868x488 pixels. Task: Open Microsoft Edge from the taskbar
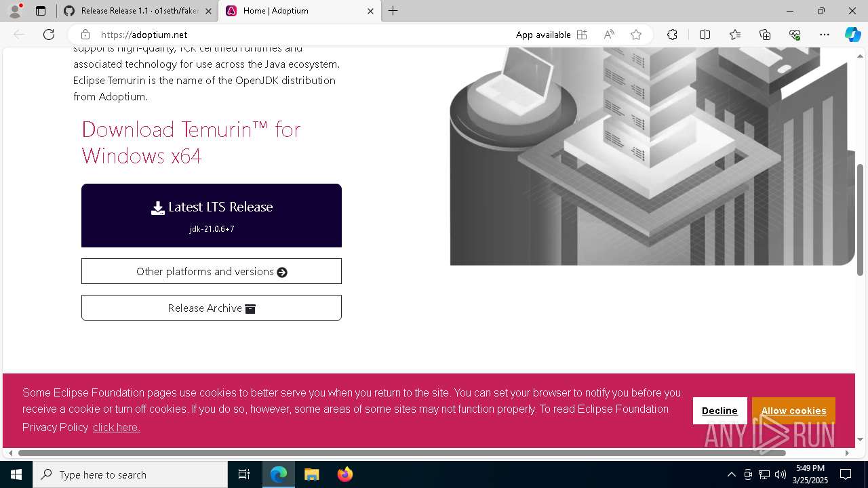tap(279, 474)
